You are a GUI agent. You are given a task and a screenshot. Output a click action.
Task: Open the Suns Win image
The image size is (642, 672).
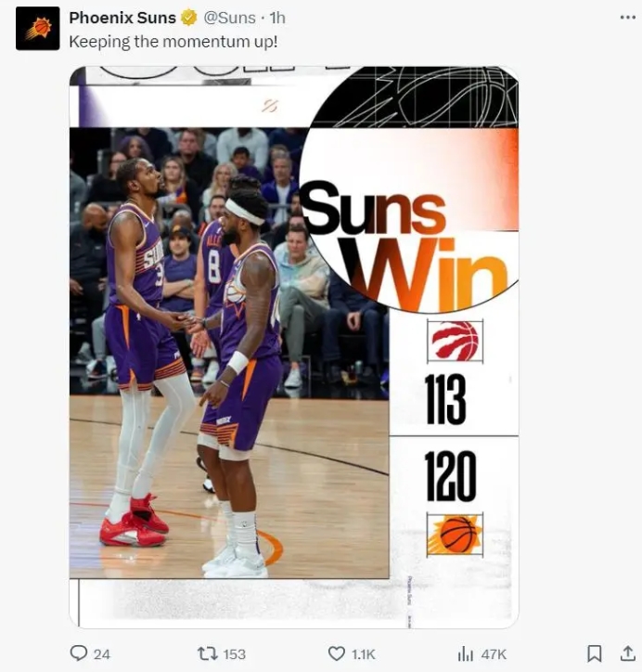pyautogui.click(x=294, y=347)
